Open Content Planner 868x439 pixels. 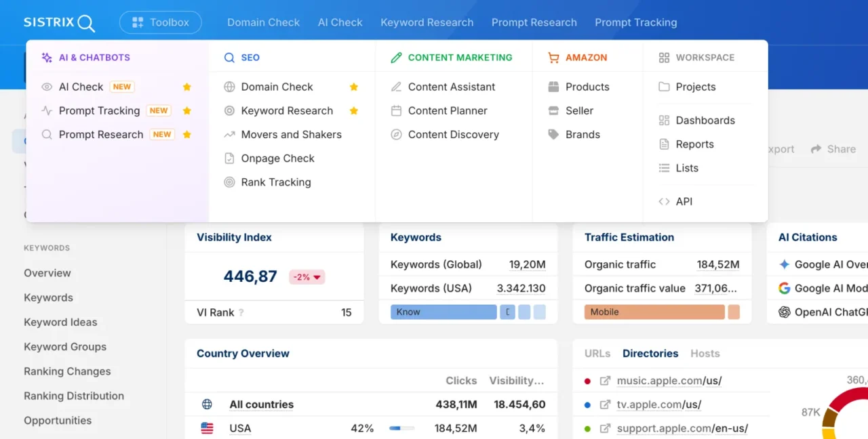pyautogui.click(x=448, y=110)
